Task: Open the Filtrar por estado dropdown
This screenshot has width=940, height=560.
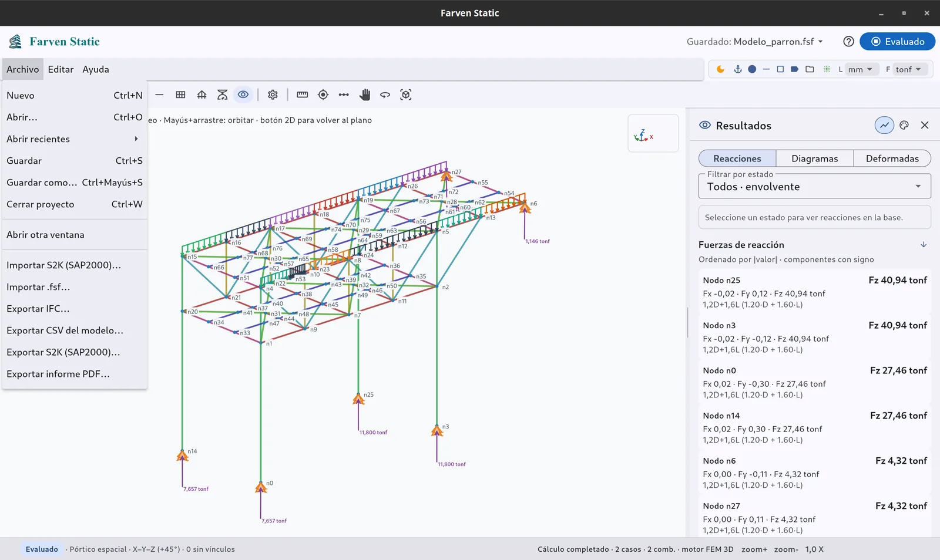Action: [x=815, y=187]
